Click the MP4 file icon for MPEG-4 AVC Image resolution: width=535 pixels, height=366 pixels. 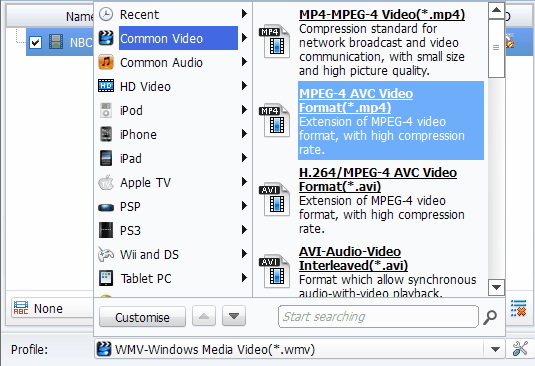(274, 121)
